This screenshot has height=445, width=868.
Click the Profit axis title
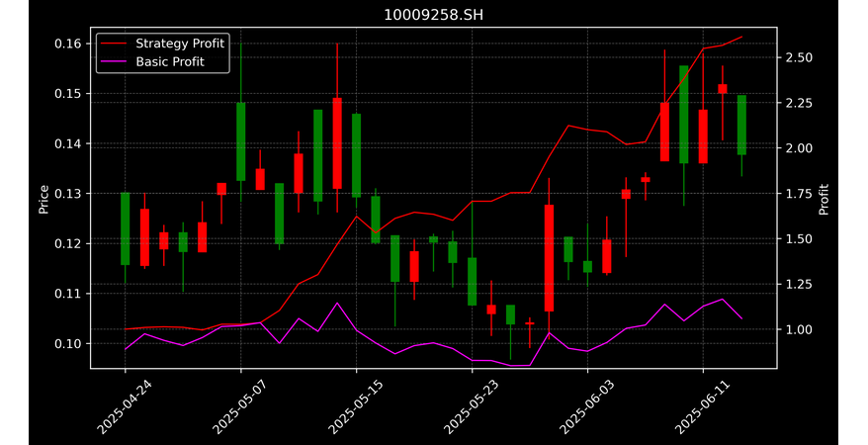point(825,199)
